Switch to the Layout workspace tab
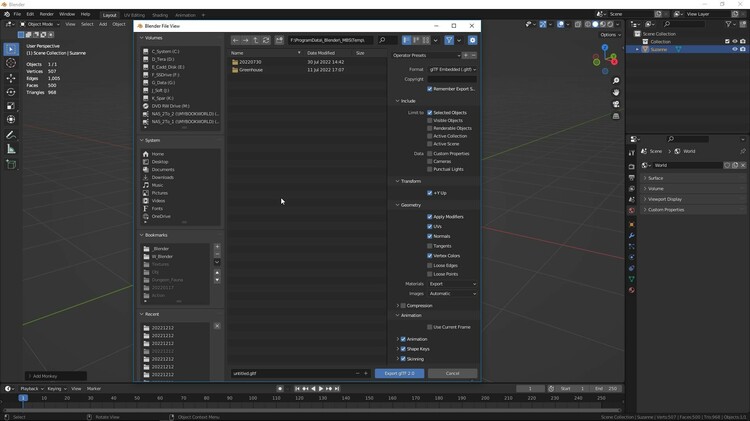The image size is (750, 421). click(109, 15)
